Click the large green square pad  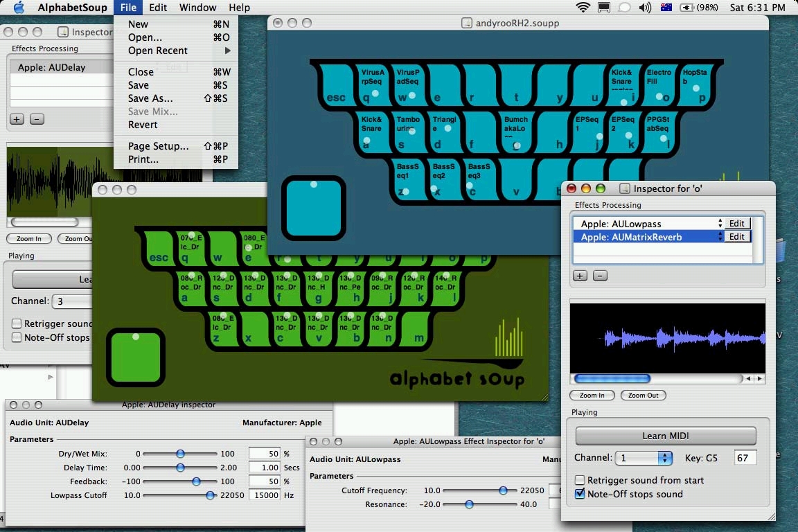pos(135,356)
